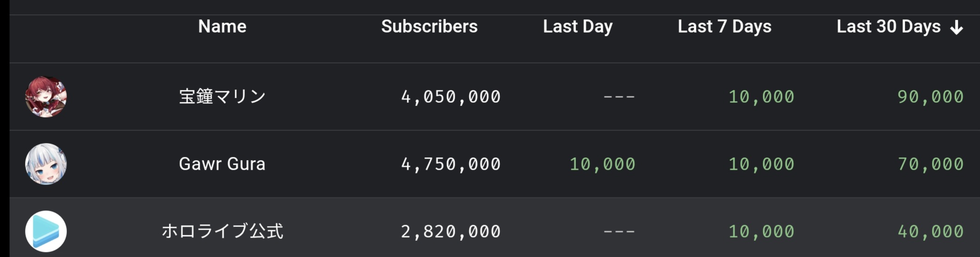Open the 宝鐘マリン channel link
980x257 pixels.
point(222,96)
